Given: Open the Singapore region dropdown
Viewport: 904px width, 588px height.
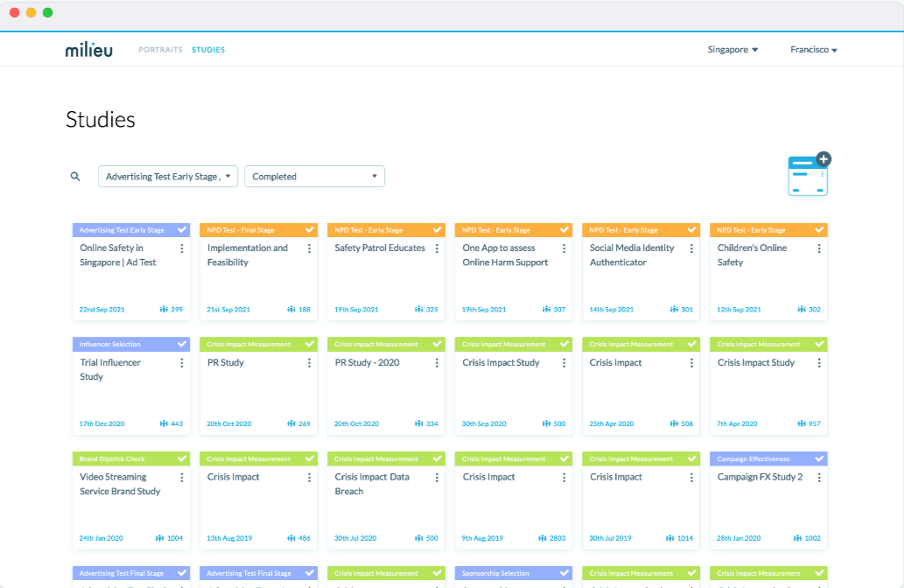Looking at the screenshot, I should [x=732, y=49].
